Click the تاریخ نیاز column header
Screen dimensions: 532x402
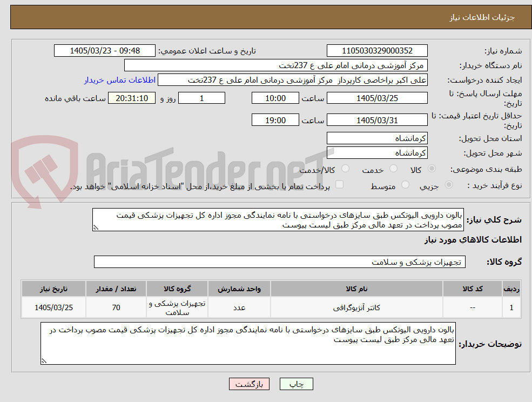53,289
